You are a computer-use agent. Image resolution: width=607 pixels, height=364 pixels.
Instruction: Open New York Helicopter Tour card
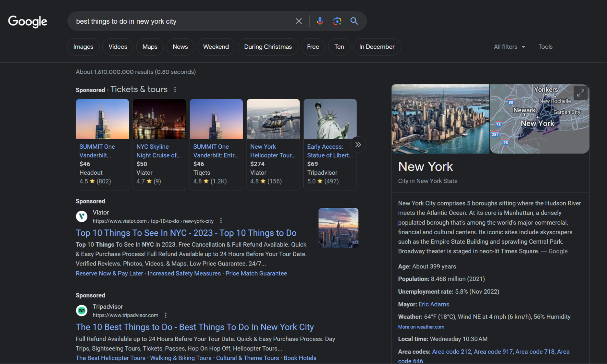[x=273, y=144]
